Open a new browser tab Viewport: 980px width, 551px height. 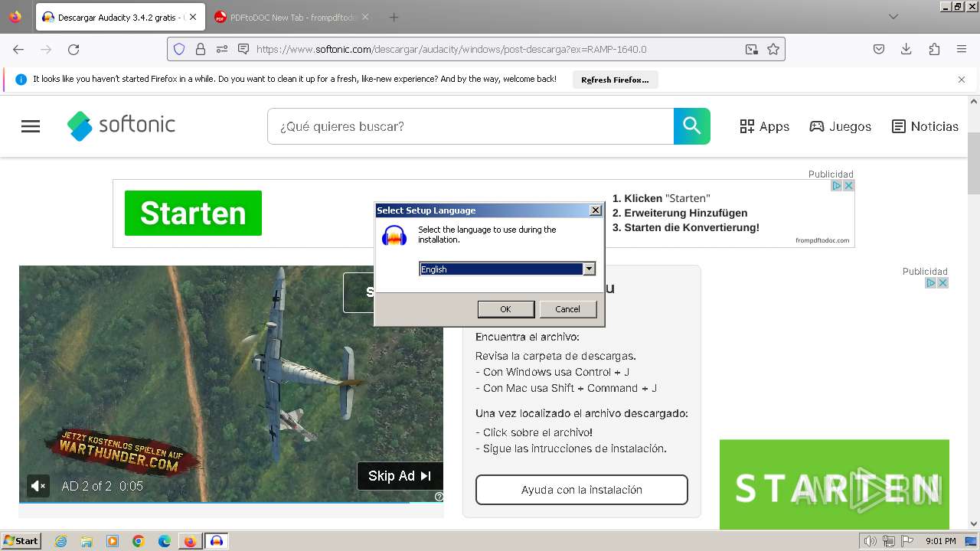[394, 17]
